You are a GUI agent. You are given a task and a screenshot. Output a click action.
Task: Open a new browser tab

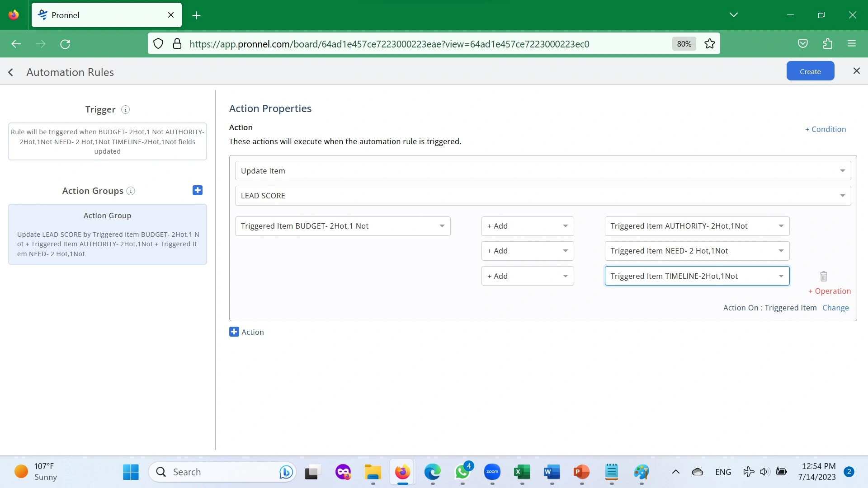(x=196, y=15)
